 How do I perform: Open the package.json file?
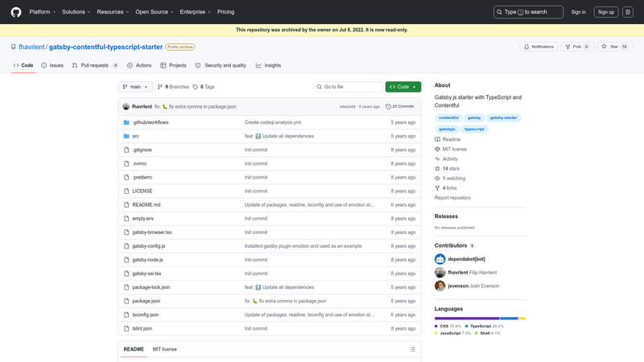click(x=147, y=301)
